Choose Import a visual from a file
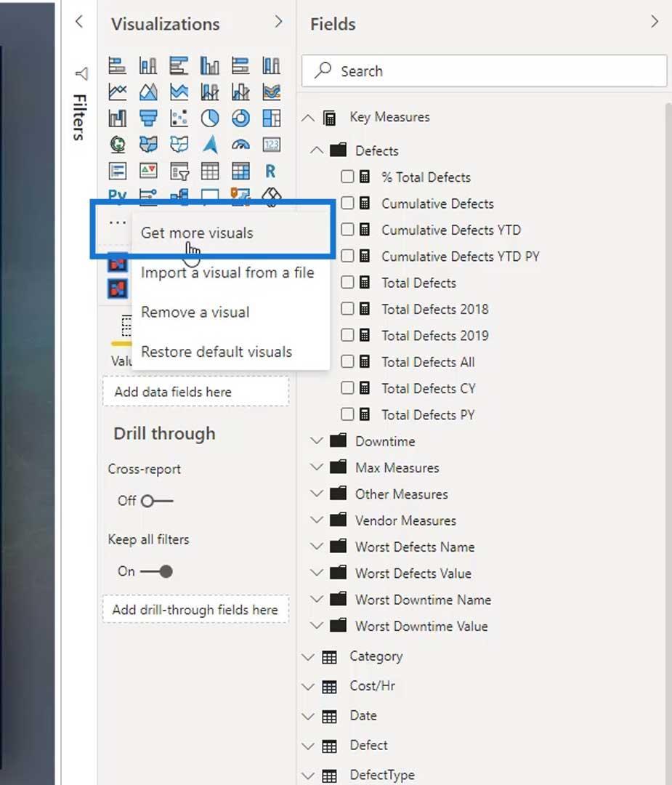 (x=230, y=273)
